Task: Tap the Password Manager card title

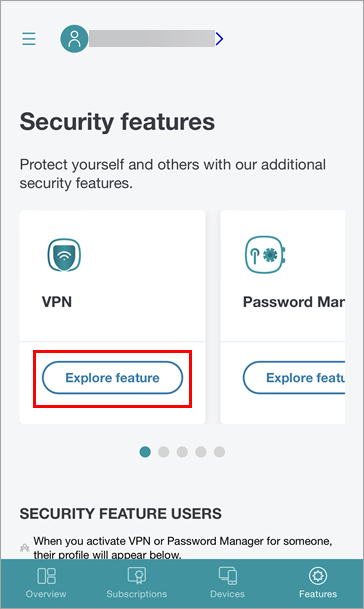Action: pyautogui.click(x=294, y=302)
